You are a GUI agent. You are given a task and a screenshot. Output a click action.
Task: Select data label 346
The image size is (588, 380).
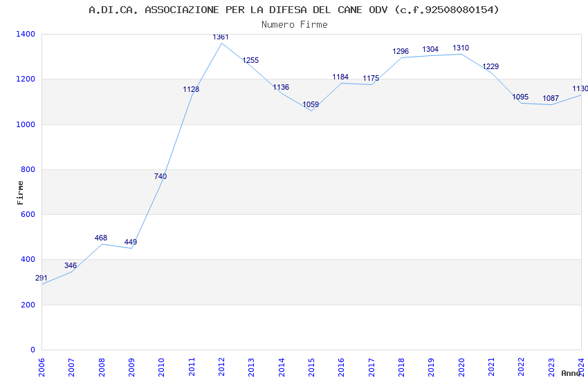point(71,265)
